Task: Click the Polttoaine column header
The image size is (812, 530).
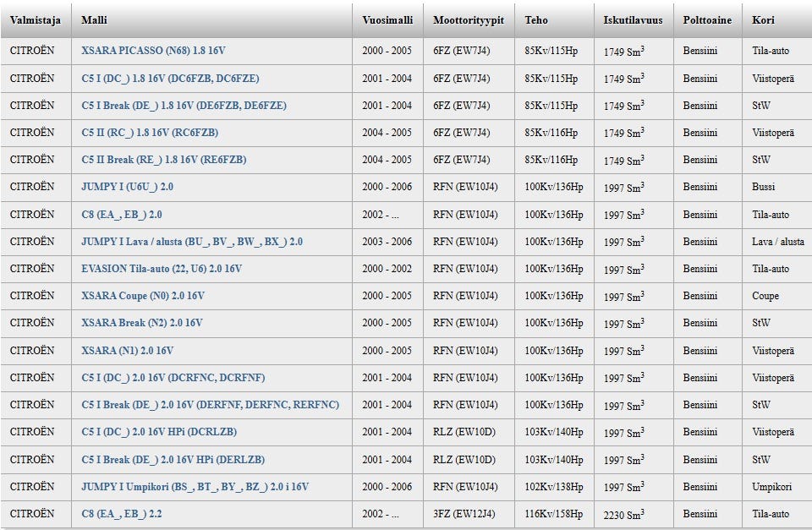Action: tap(707, 20)
